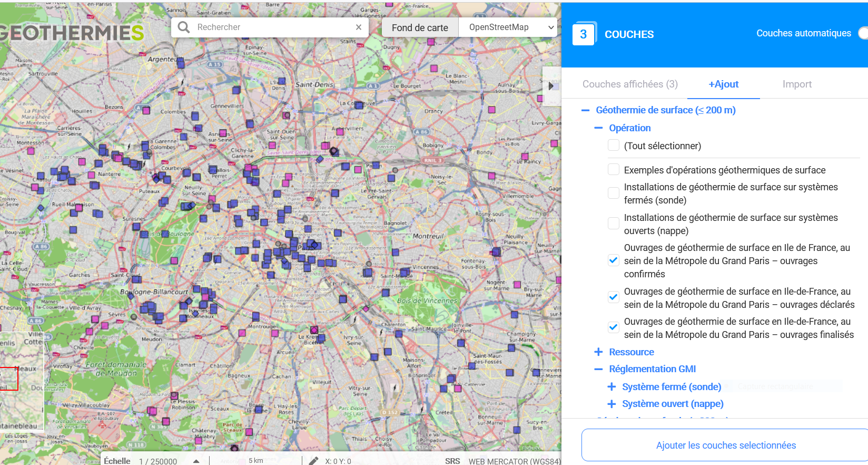868x465 pixels.
Task: Click the magenta marker east of Dugny
Action: click(x=431, y=42)
